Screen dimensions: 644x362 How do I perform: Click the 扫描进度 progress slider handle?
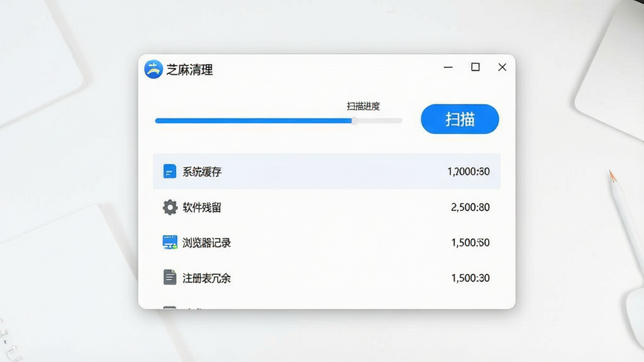coord(354,121)
